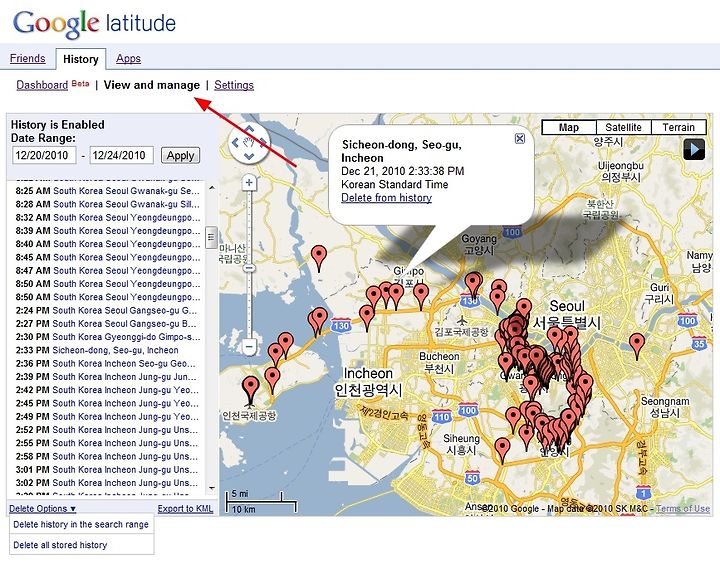The height and width of the screenshot is (564, 720).
Task: Select the 2:39 PM Incheon Jung-gu entry
Action: 107,377
